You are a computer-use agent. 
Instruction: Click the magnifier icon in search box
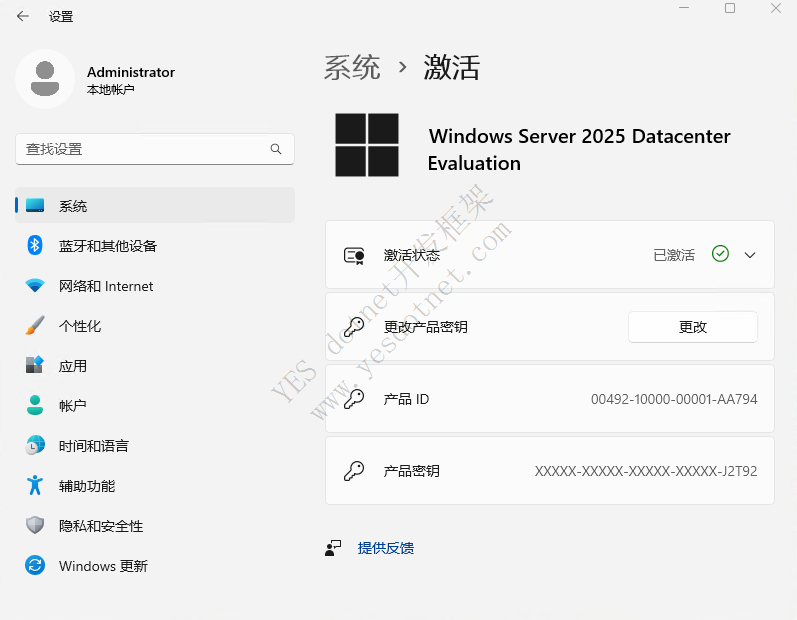[x=275, y=149]
